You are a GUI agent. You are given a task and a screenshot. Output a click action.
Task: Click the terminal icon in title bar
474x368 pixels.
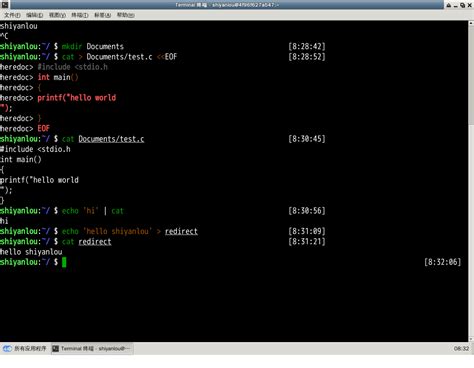click(5, 4)
